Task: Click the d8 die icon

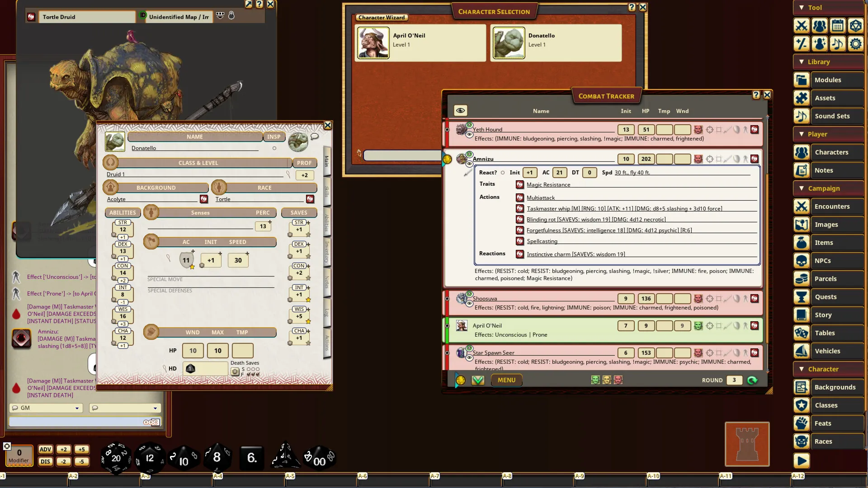Action: pos(217,457)
